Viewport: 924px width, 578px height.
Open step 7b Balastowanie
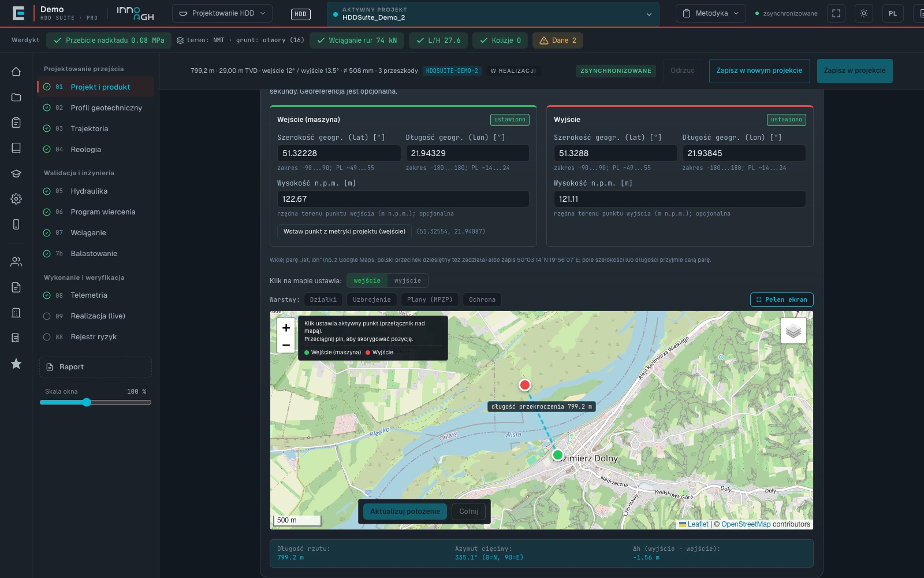pos(96,253)
